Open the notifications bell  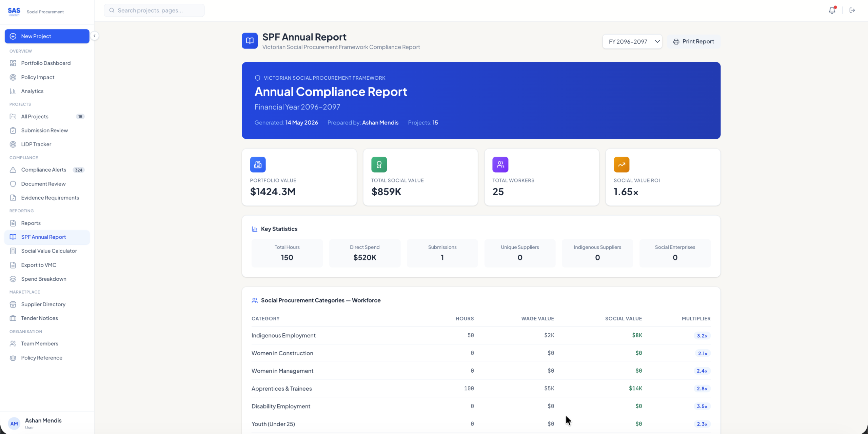pyautogui.click(x=832, y=10)
